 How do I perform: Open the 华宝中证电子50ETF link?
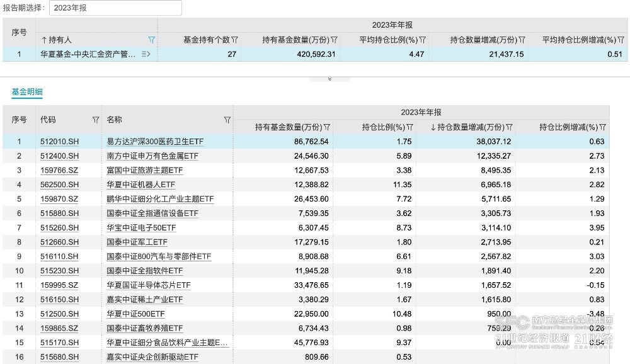(141, 228)
